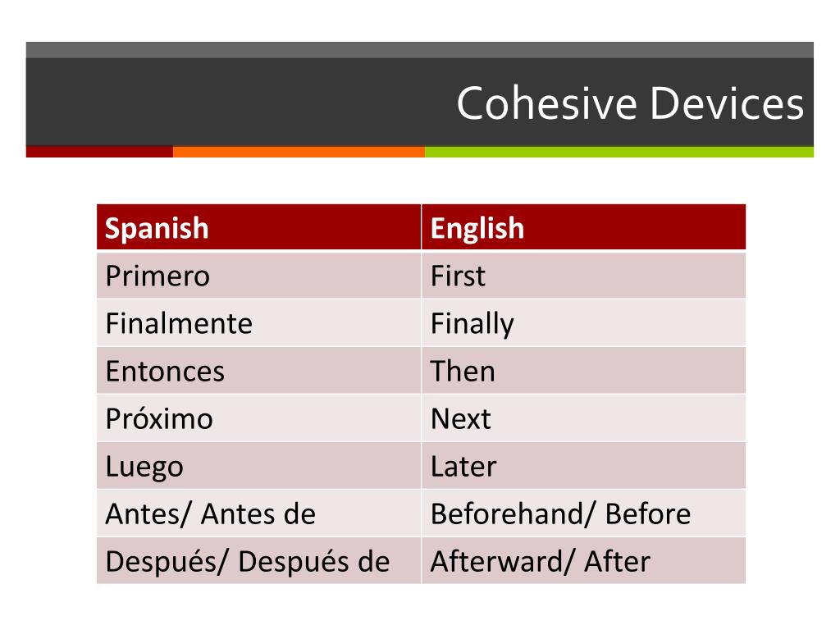
Task: Select the Antes/ Antes de cell
Action: pos(258,514)
